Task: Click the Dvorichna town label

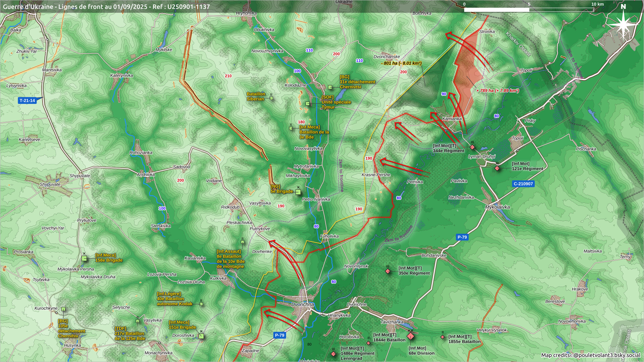Action: 303,304
